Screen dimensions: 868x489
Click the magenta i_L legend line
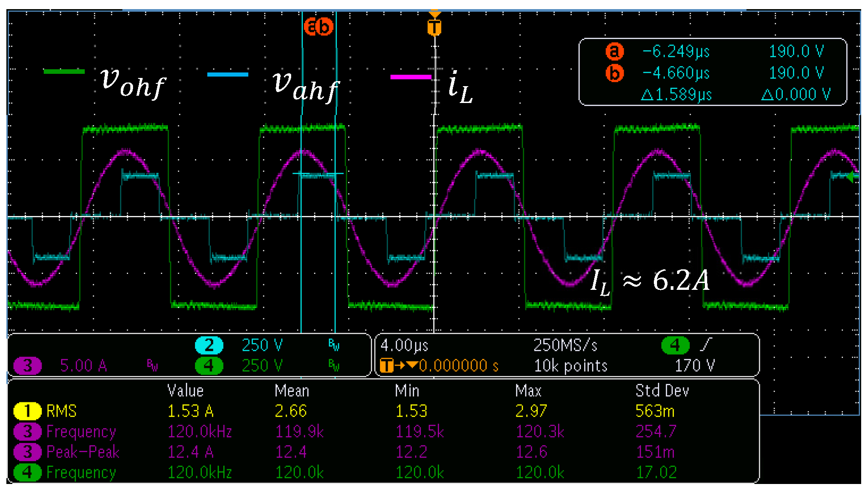click(x=411, y=77)
